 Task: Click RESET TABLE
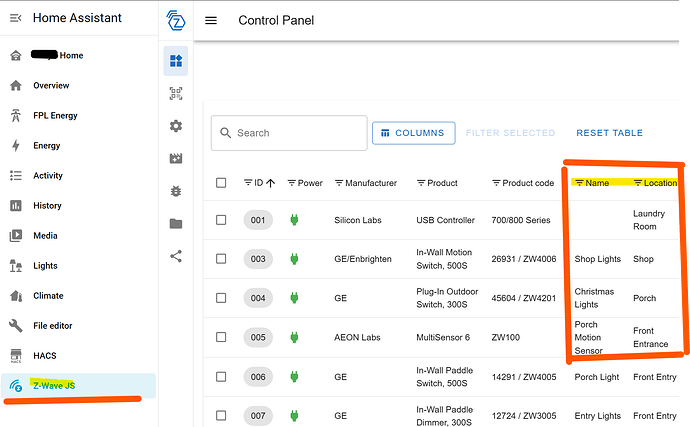coord(609,133)
